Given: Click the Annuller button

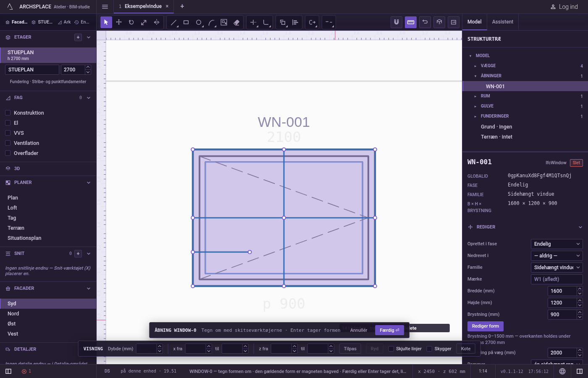Looking at the screenshot, I should pos(359,330).
